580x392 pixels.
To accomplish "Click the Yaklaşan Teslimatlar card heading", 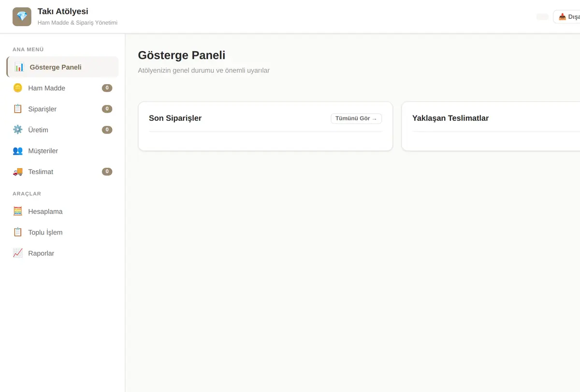I will pos(450,118).
